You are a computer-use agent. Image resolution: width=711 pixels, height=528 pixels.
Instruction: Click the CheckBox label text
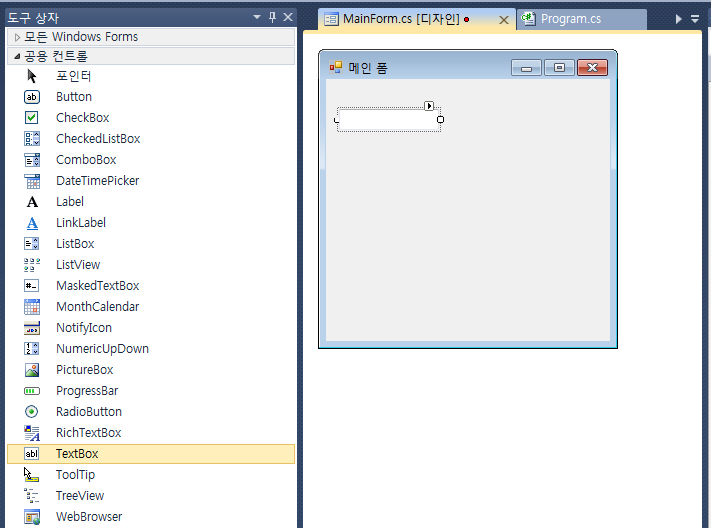pyautogui.click(x=83, y=118)
